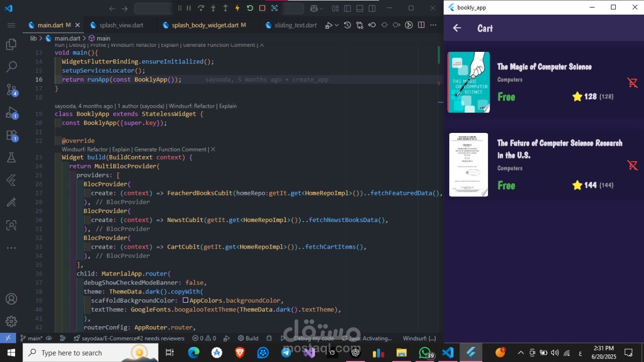Image resolution: width=644 pixels, height=362 pixels.
Task: Stop the debug session red square
Action: (x=262, y=8)
